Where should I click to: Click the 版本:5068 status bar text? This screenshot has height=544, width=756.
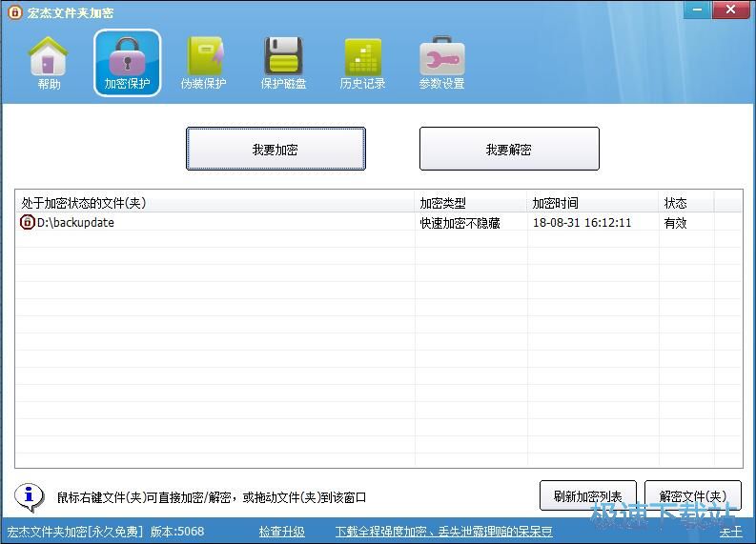coord(177,532)
